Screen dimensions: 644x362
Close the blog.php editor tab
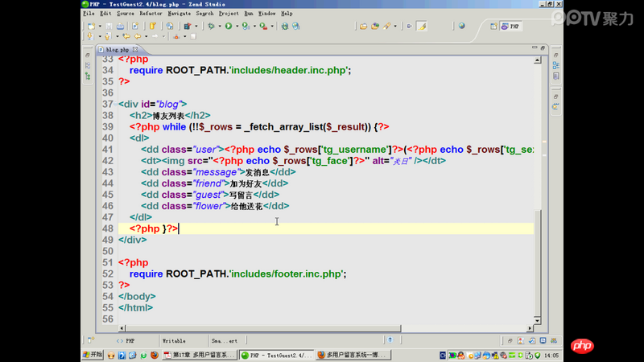pyautogui.click(x=135, y=50)
